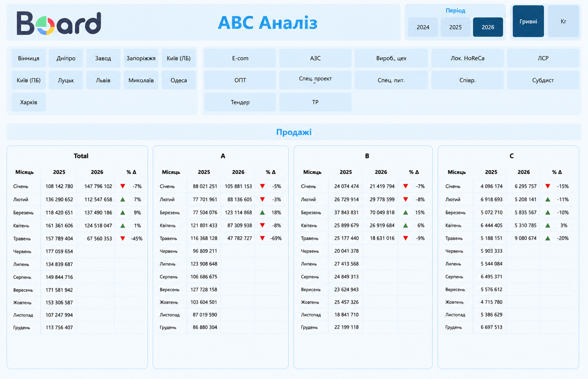Filter by city Миколаїв
The width and height of the screenshot is (588, 379).
(x=141, y=80)
